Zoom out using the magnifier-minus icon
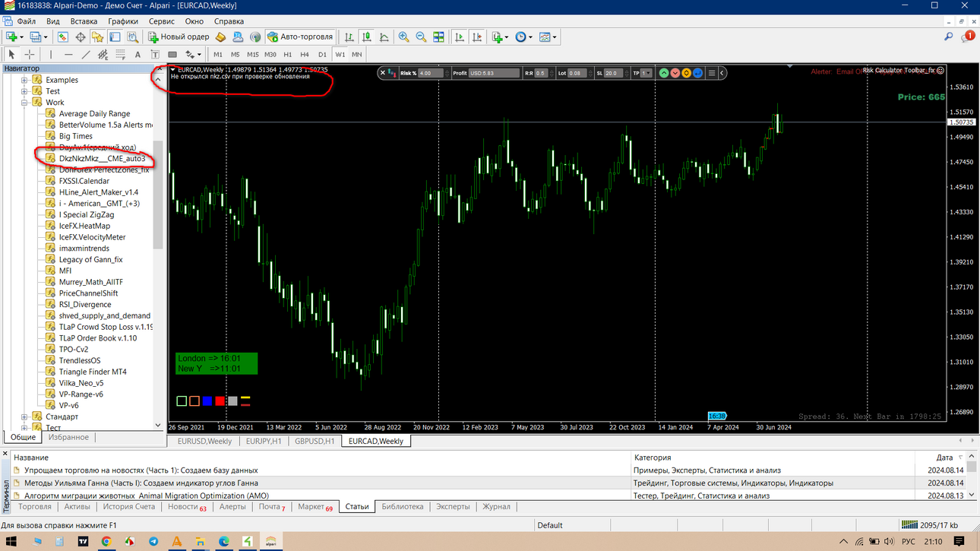Image resolution: width=980 pixels, height=551 pixels. click(421, 36)
